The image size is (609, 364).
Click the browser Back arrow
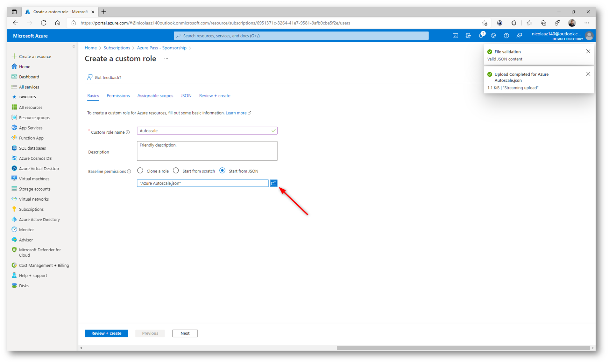[16, 23]
